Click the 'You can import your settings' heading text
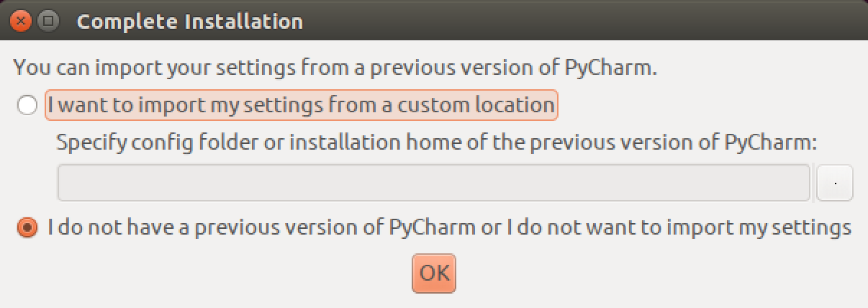The image size is (868, 308). 335,68
